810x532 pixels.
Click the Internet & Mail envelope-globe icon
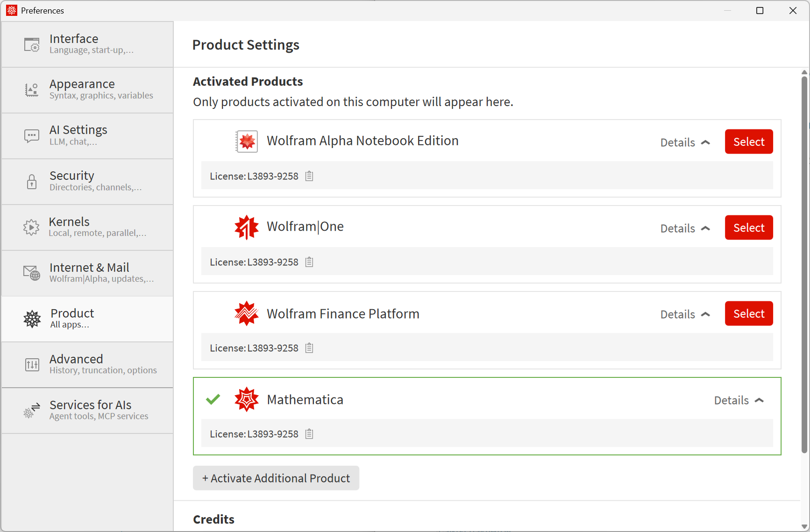(32, 273)
